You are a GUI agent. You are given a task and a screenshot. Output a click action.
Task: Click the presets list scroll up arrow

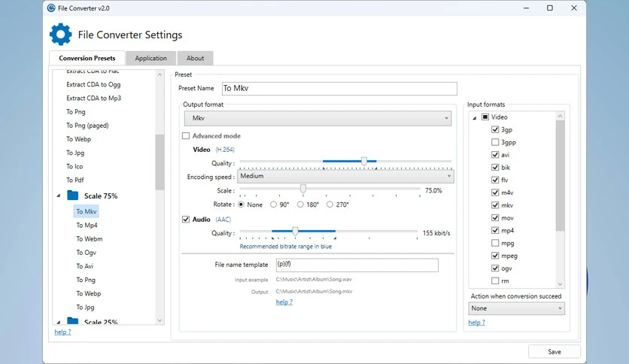point(160,74)
